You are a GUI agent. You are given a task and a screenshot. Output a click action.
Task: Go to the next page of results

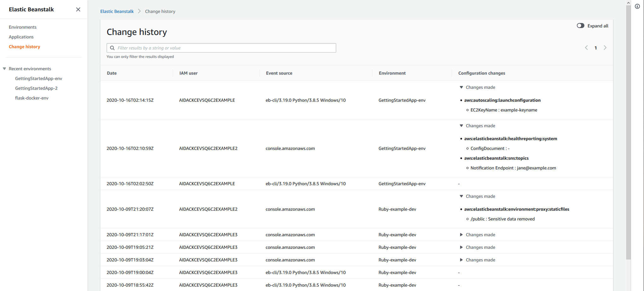(x=605, y=48)
